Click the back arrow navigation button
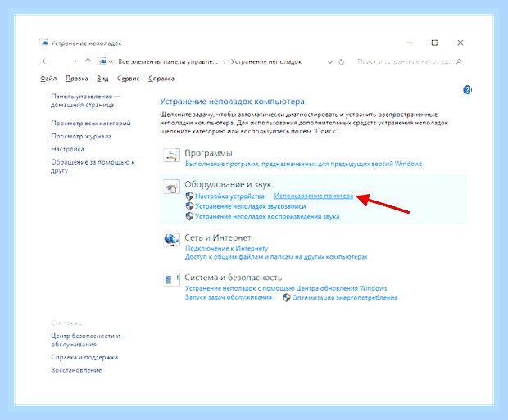The width and height of the screenshot is (508, 420). click(x=46, y=61)
